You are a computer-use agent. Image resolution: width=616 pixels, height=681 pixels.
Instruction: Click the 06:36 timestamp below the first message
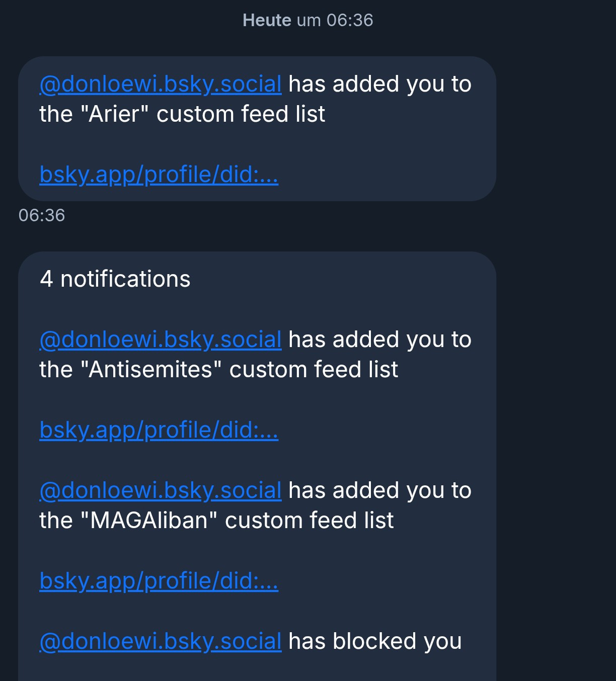click(42, 215)
